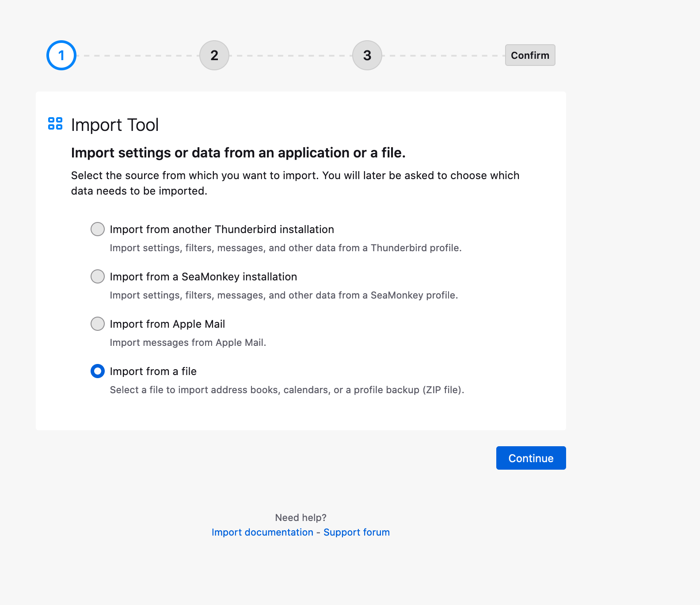Jump to step 2 in progress indicator

click(214, 55)
